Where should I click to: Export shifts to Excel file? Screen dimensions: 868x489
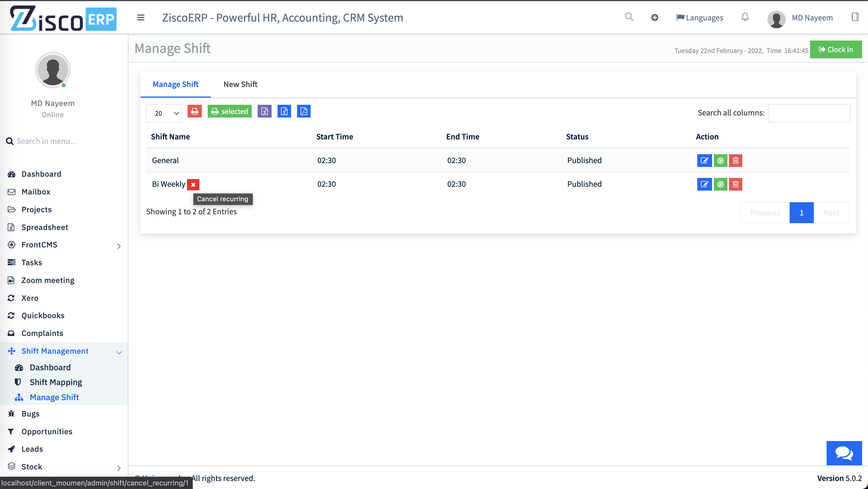point(284,111)
